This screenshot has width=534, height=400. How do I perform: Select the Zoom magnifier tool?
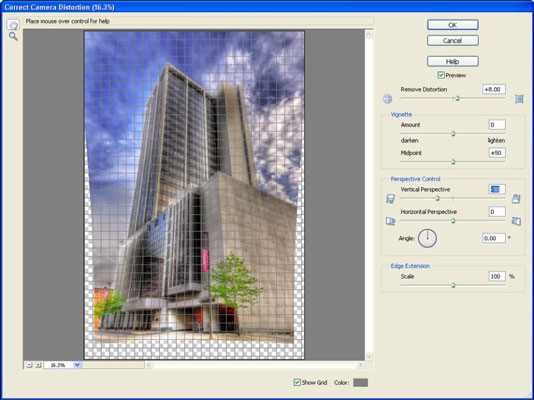[x=13, y=36]
